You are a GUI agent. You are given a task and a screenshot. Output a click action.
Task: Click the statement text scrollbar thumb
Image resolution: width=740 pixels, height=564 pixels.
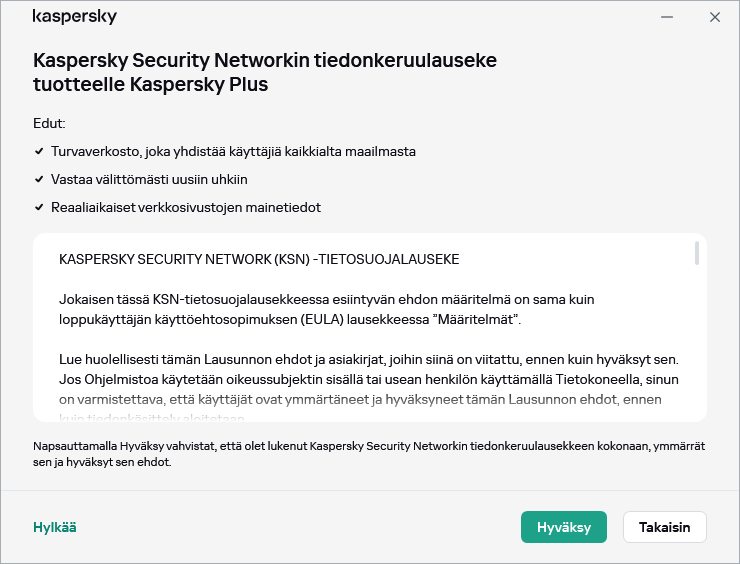[x=696, y=253]
